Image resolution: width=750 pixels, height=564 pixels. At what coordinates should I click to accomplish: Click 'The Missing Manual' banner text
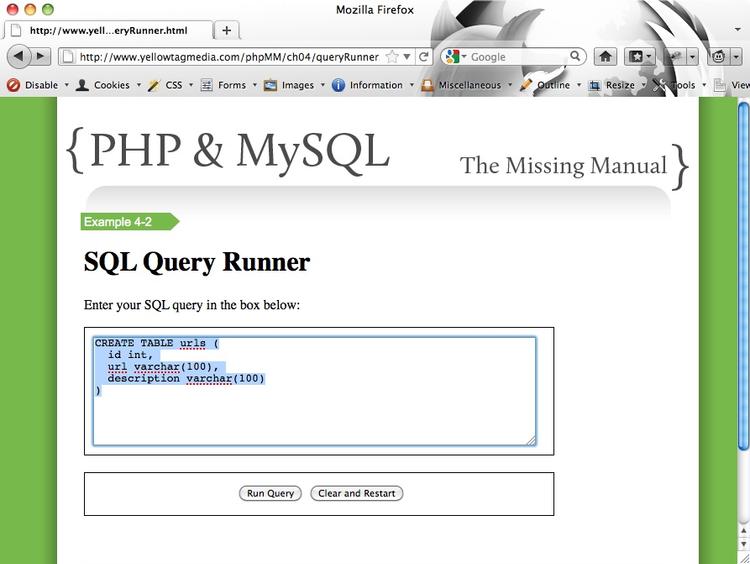coord(563,166)
